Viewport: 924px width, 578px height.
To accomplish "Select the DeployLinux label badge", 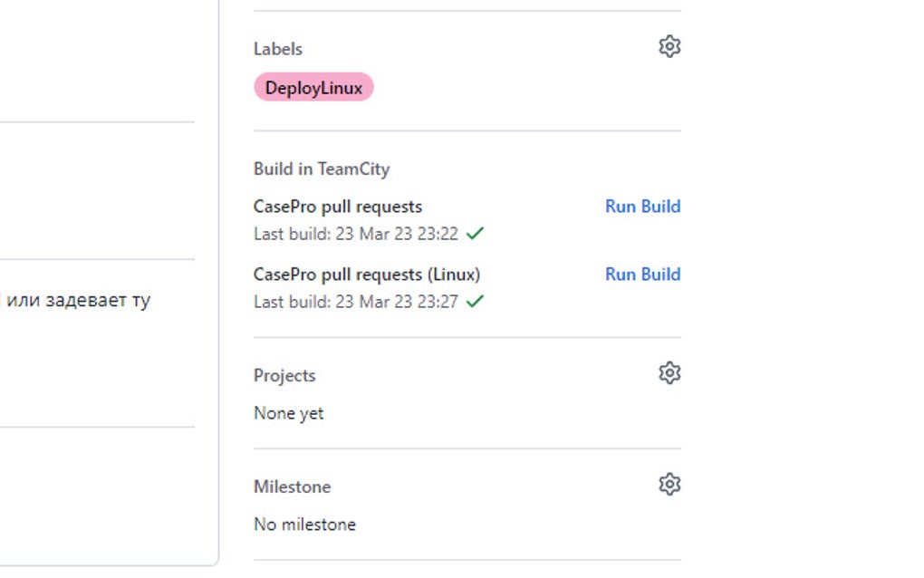I will (314, 87).
